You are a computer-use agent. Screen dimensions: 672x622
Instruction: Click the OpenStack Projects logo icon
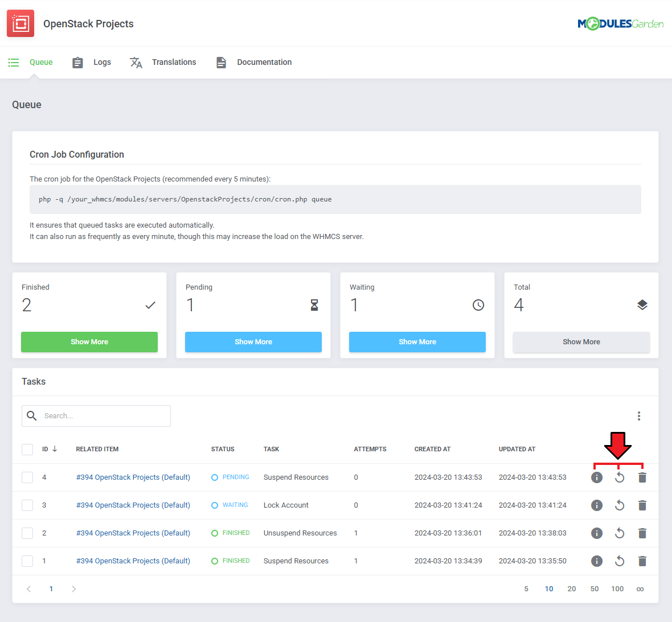(21, 23)
